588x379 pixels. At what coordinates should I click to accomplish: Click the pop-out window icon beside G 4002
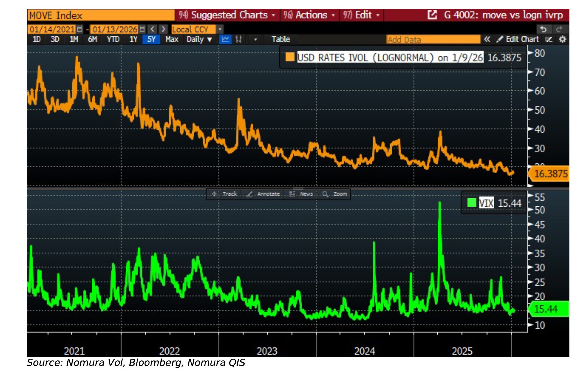click(432, 15)
